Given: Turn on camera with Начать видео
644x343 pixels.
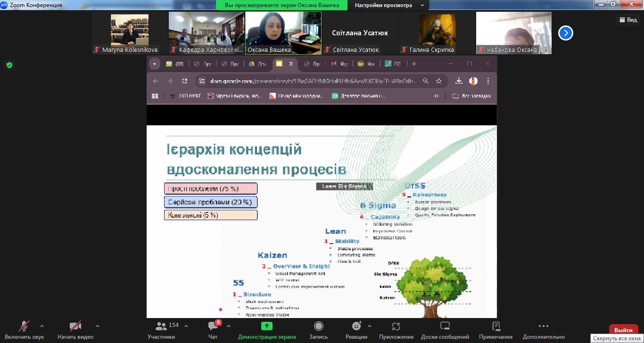Looking at the screenshot, I should click(x=75, y=326).
